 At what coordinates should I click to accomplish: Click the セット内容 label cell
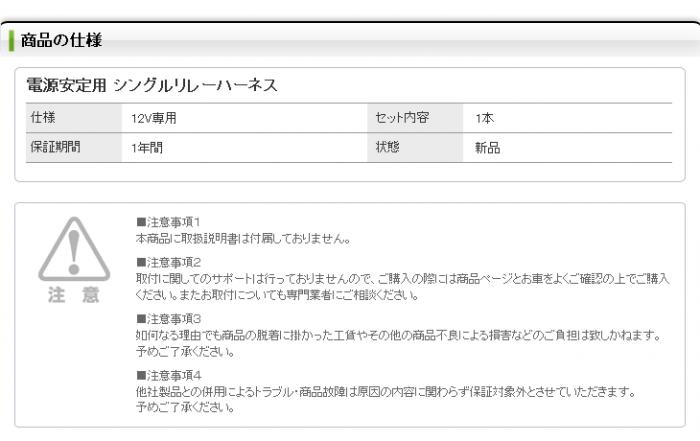[x=415, y=118]
